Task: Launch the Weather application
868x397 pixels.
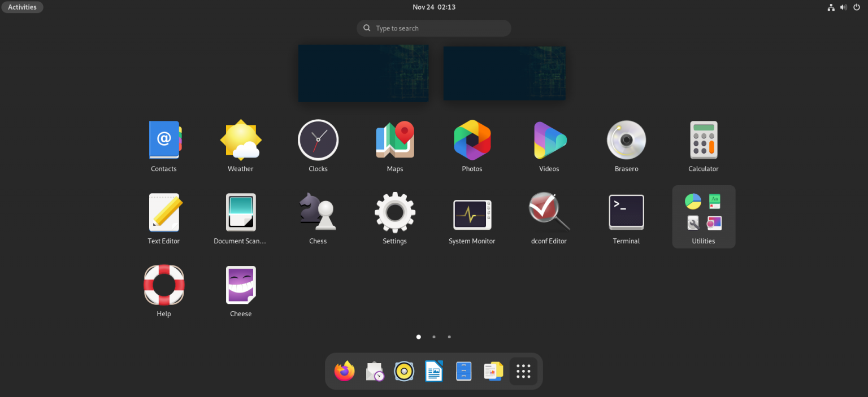Action: coord(241,141)
